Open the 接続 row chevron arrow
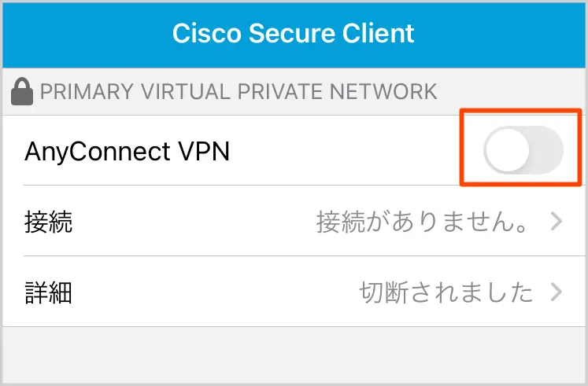The height and width of the screenshot is (386, 588). (557, 222)
